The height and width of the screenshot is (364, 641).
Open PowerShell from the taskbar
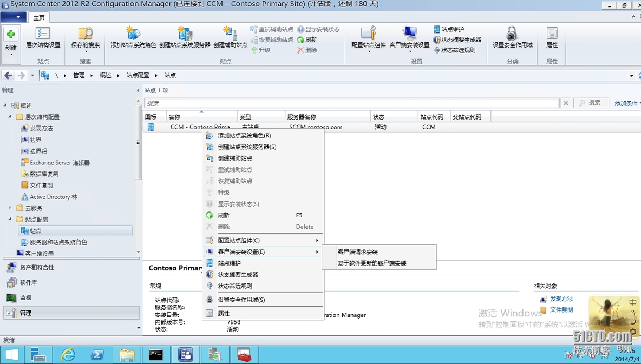click(97, 355)
